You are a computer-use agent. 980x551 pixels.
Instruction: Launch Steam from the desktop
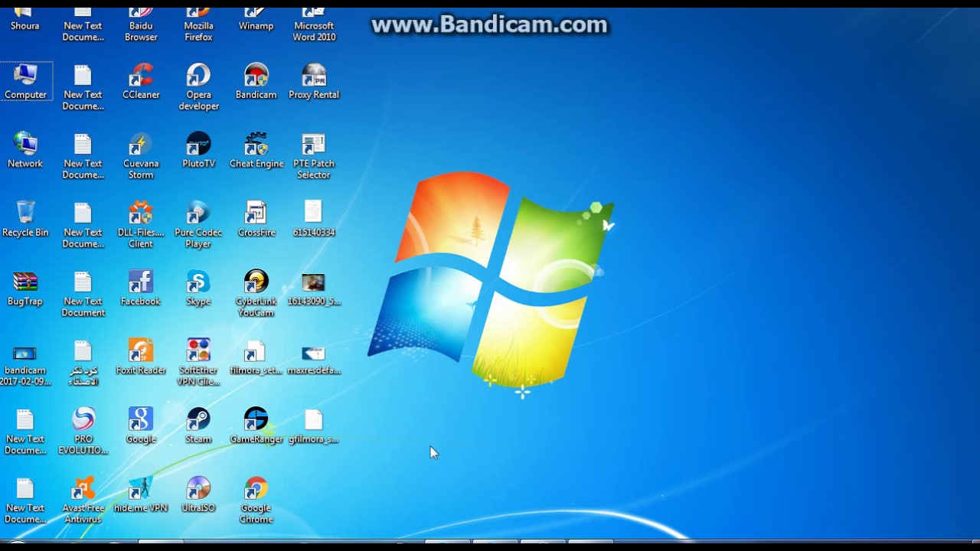coord(198,426)
